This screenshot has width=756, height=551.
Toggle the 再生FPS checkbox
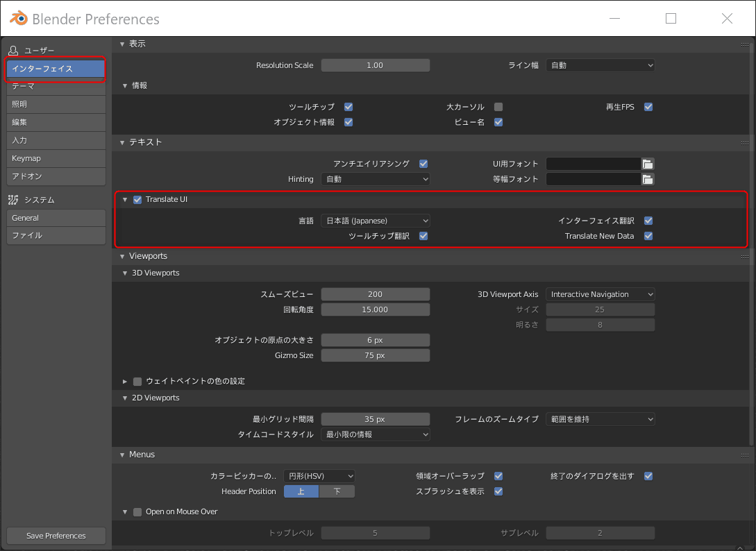(x=648, y=107)
